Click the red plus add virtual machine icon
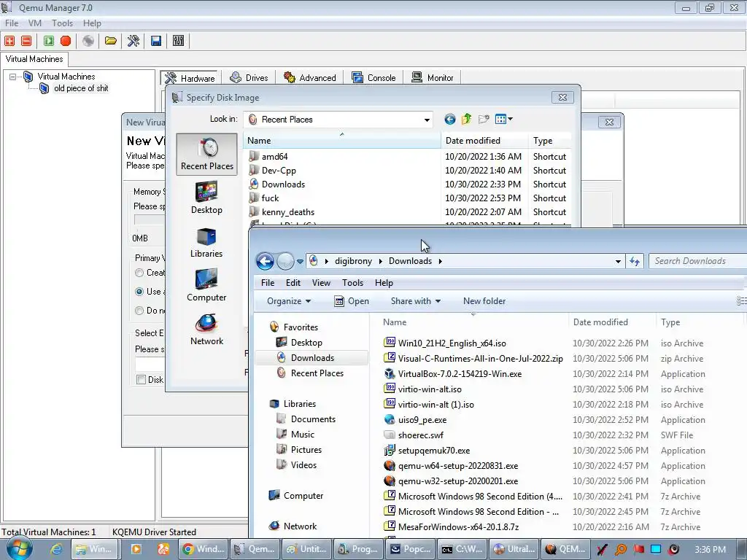 (9, 41)
